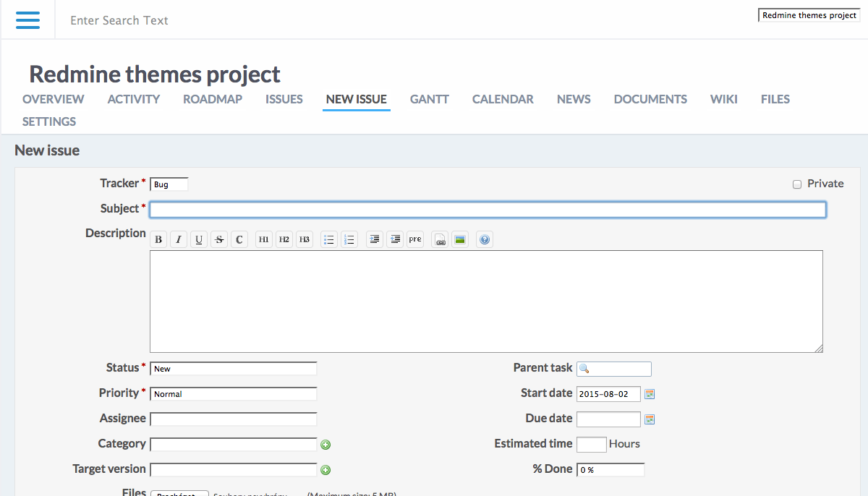Go to the Overview tab
This screenshot has width=868, height=496.
point(54,99)
